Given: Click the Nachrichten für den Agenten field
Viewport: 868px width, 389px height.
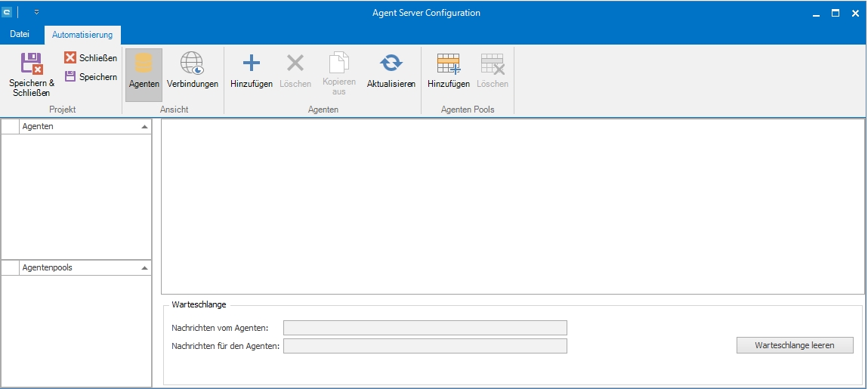Looking at the screenshot, I should [425, 346].
